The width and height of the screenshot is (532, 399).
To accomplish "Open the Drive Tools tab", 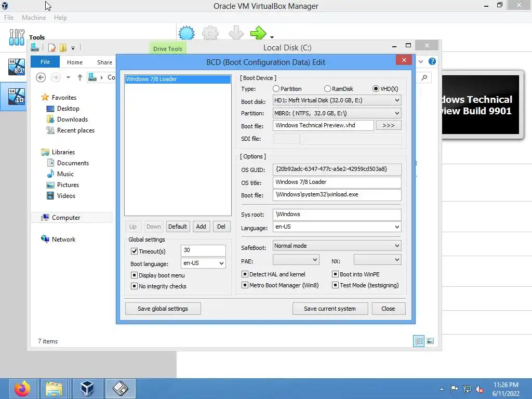I will [x=168, y=48].
